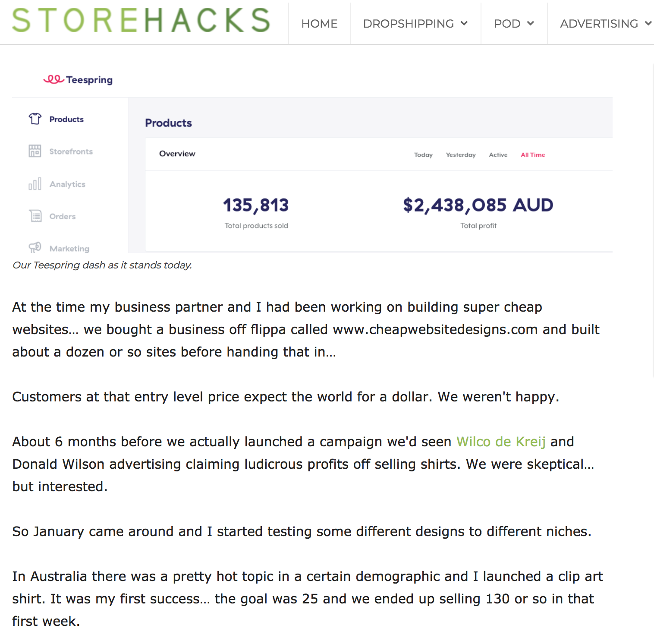The height and width of the screenshot is (644, 654).
Task: Open the Storefronts section
Action: (71, 152)
